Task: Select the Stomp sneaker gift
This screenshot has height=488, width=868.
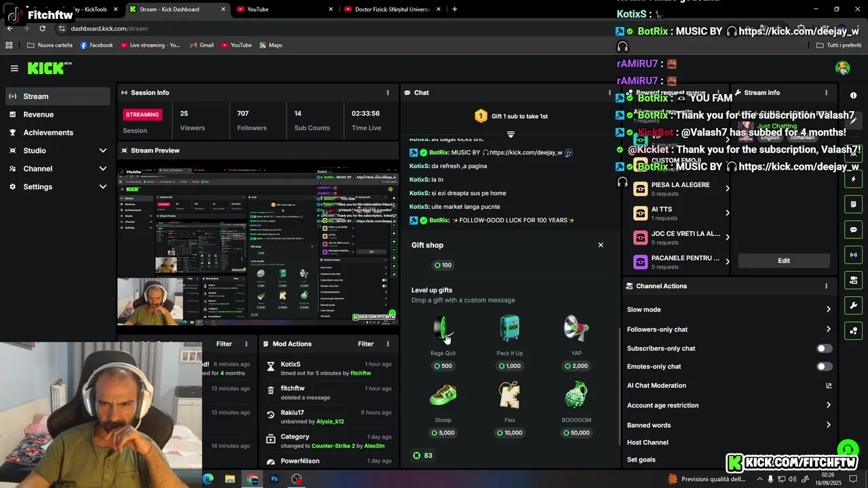Action: tap(443, 409)
